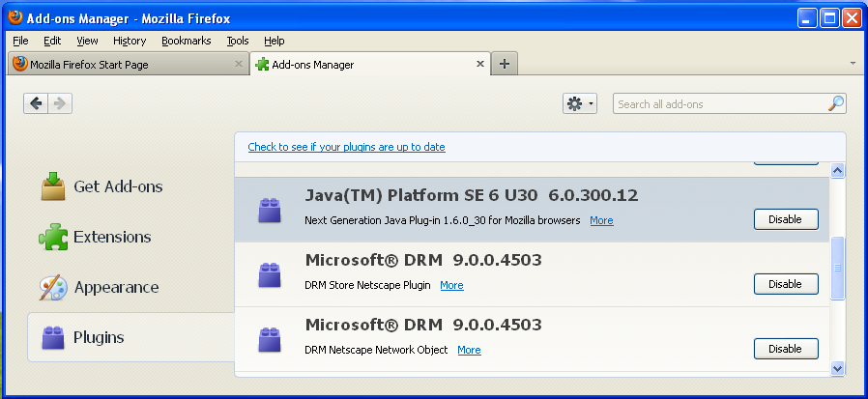Viewport: 868px width, 399px height.
Task: Disable the DRM Netscape Network Object plugin
Action: click(x=786, y=349)
